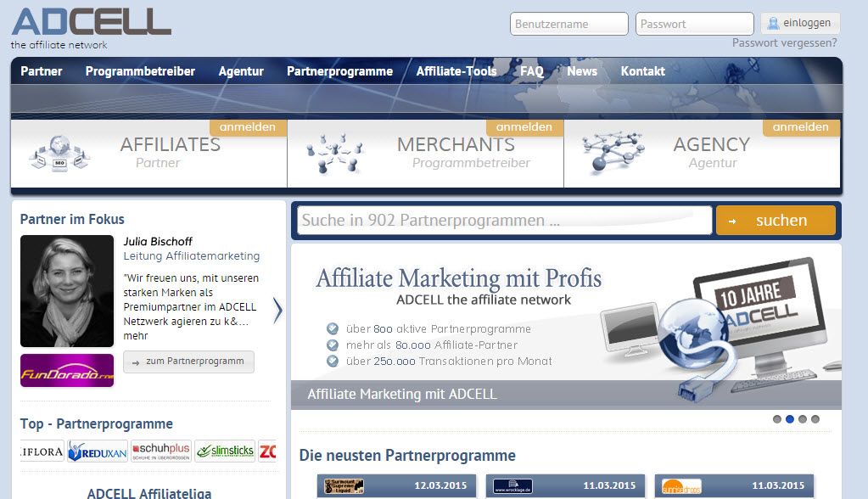Click the Affiliates globe and laptops icon
The height and width of the screenshot is (499, 868).
click(59, 154)
